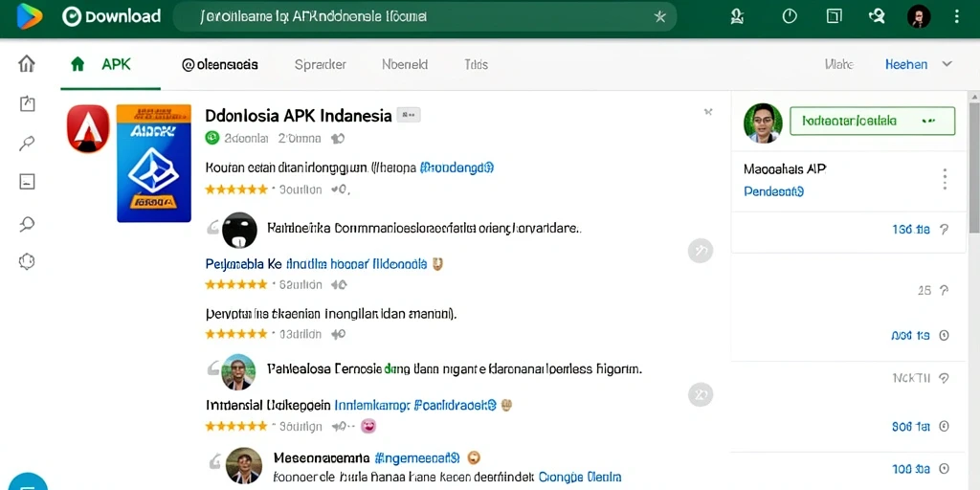Click the info icon beside 108 3ia
Image resolution: width=980 pixels, height=490 pixels.
tap(945, 469)
